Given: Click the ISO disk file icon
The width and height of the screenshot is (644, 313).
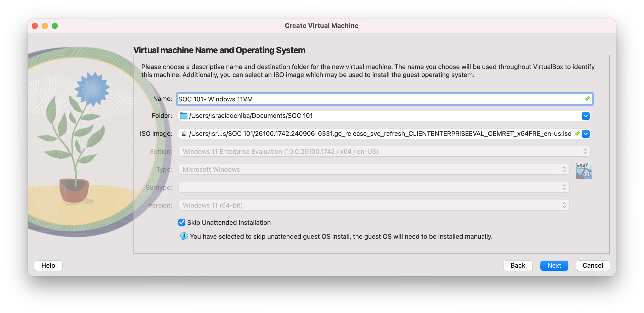Looking at the screenshot, I should [184, 134].
